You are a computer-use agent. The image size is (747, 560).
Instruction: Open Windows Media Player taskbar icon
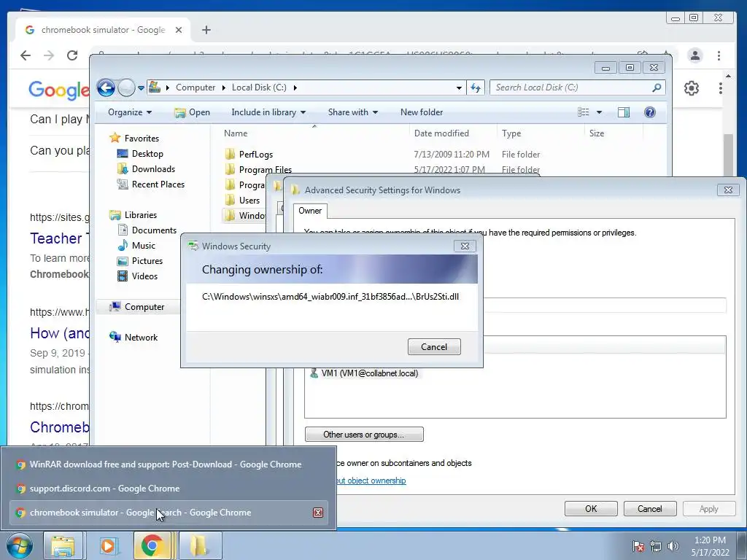pos(108,545)
